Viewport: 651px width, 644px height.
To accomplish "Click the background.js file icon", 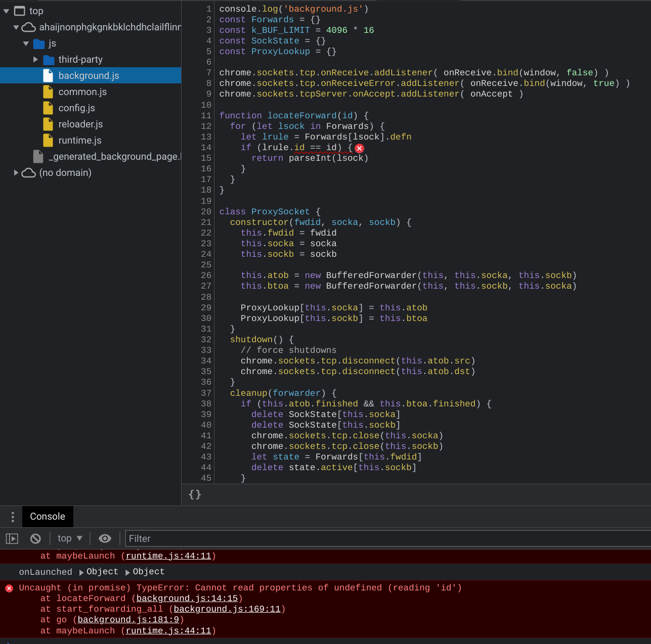I will pos(48,76).
